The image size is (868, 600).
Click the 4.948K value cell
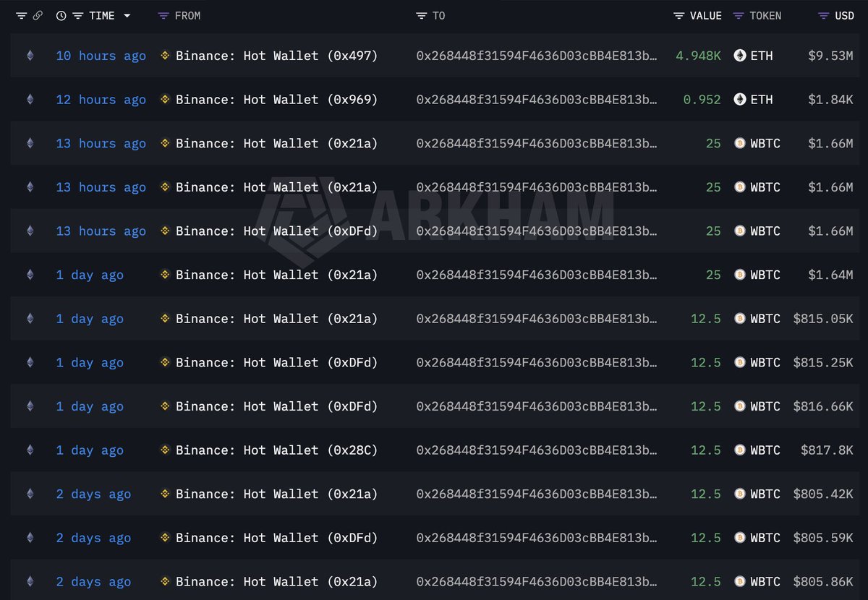(698, 56)
